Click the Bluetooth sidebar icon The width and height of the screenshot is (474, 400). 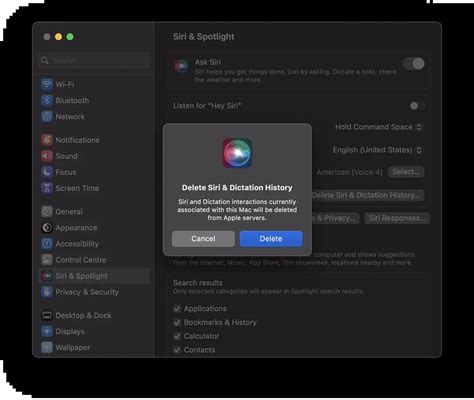click(47, 100)
